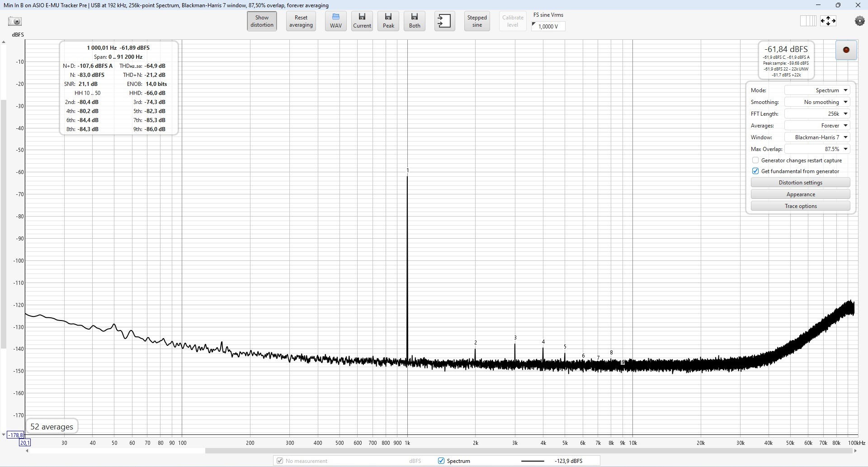Screen dimensions: 868x467
Task: Click the -61,84 dBFS level readout
Action: pyautogui.click(x=786, y=49)
